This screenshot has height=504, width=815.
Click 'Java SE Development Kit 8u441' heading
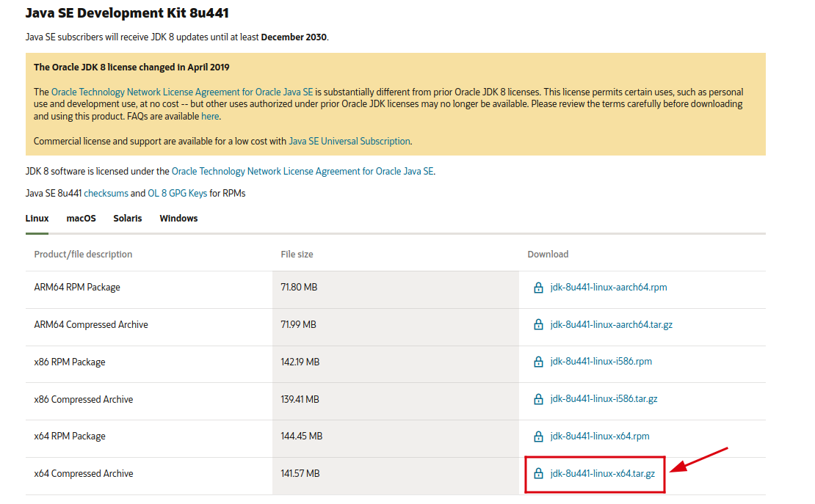tap(127, 13)
